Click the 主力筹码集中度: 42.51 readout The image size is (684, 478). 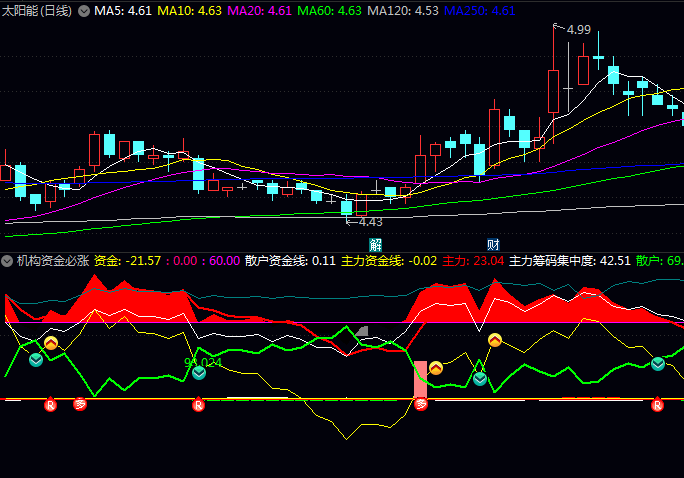pyautogui.click(x=570, y=261)
